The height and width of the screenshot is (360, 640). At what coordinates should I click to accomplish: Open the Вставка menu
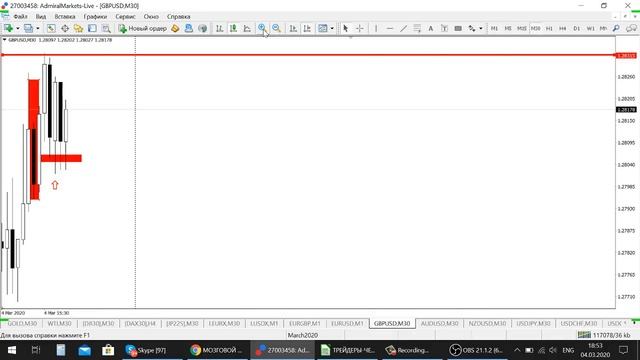(65, 17)
